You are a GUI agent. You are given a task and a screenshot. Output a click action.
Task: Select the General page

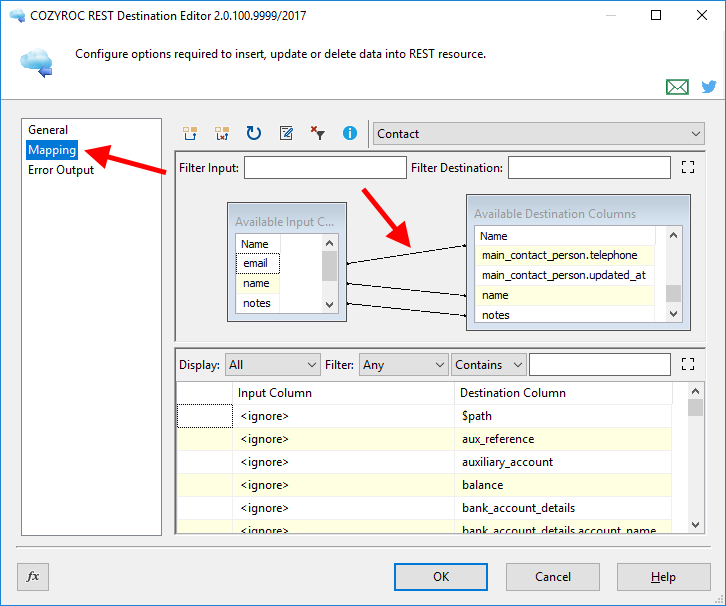coord(48,130)
